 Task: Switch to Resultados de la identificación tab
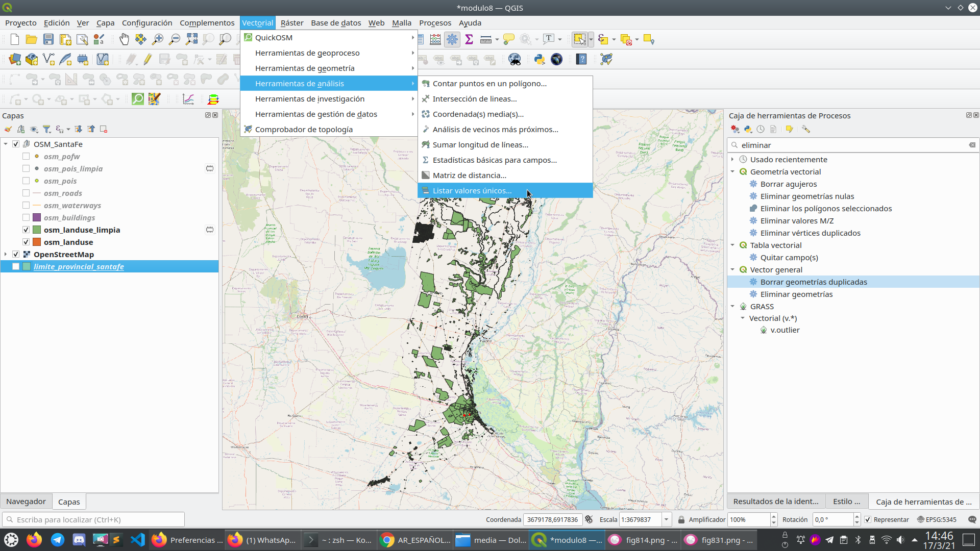[x=776, y=502]
